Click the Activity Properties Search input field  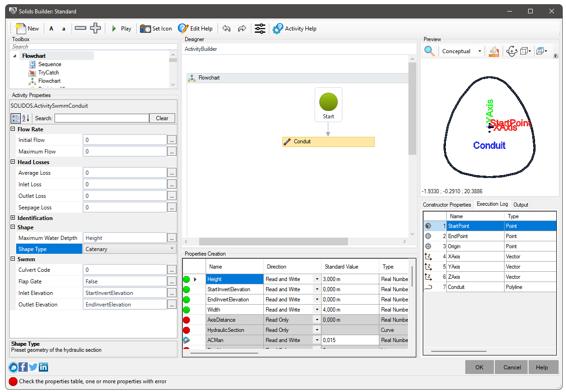(102, 118)
